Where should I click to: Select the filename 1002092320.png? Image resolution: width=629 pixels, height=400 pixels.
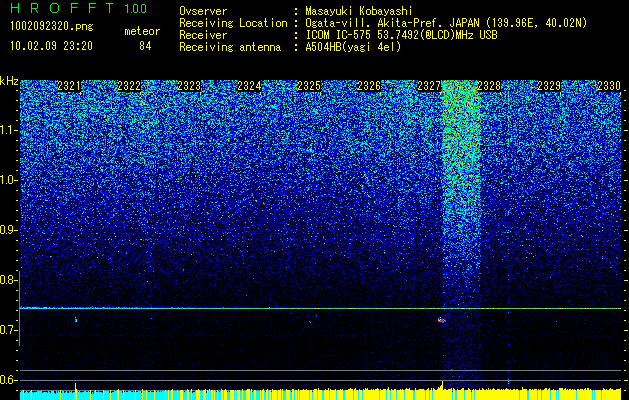coord(52,26)
